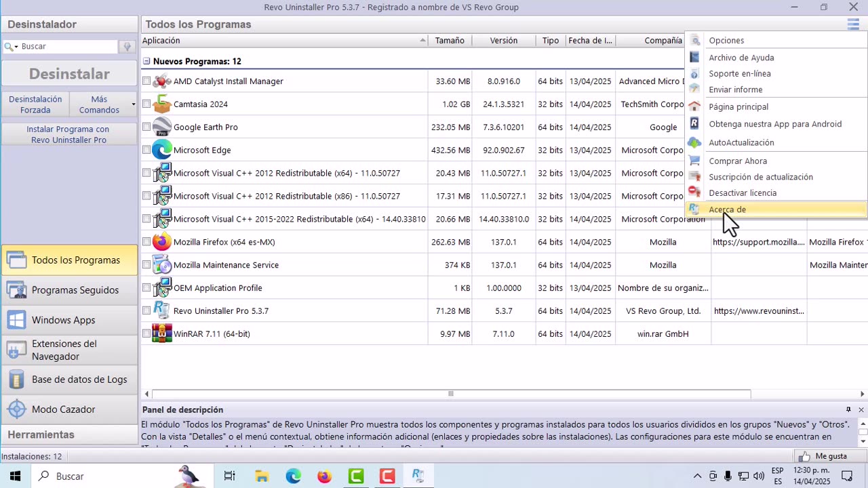
Task: Open the search filter dropdown button
Action: coord(127,47)
